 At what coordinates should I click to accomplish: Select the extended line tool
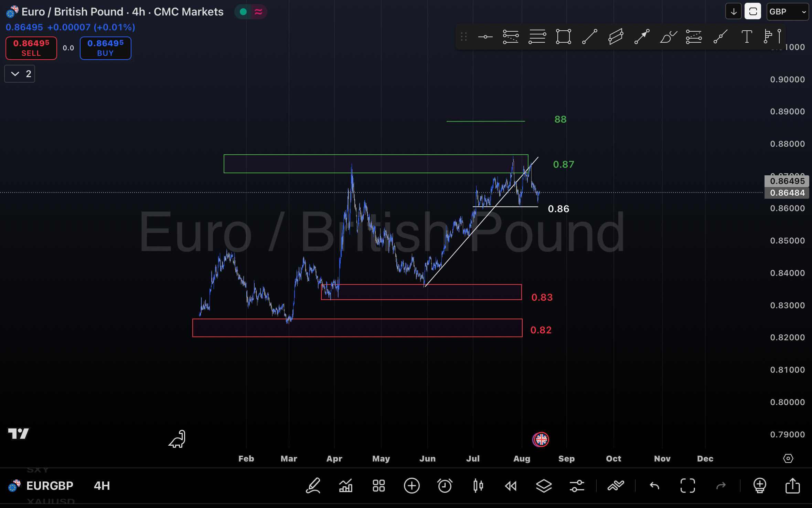point(720,37)
